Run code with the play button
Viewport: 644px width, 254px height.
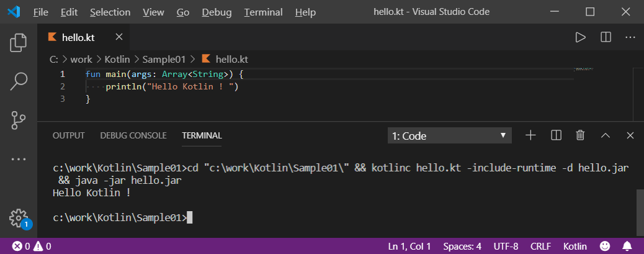pyautogui.click(x=580, y=37)
